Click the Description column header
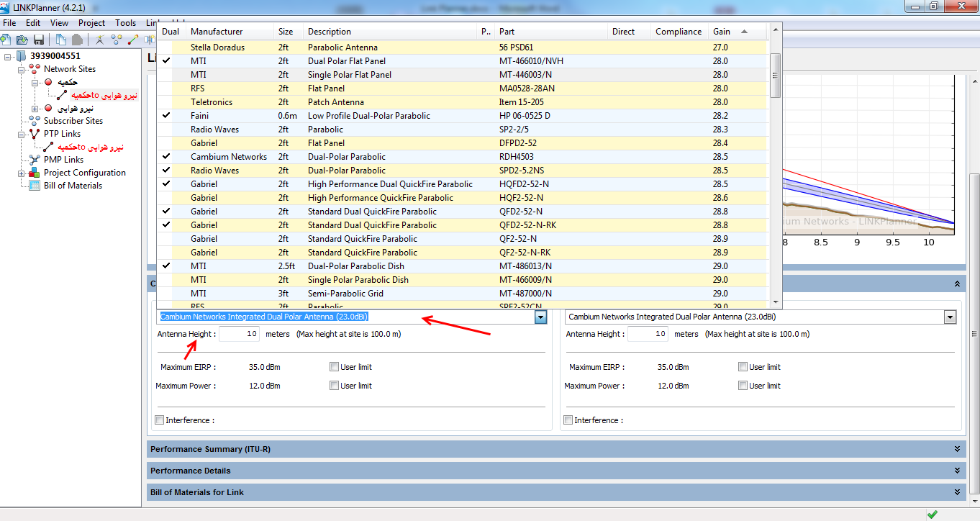This screenshot has height=521, width=980. click(391, 32)
